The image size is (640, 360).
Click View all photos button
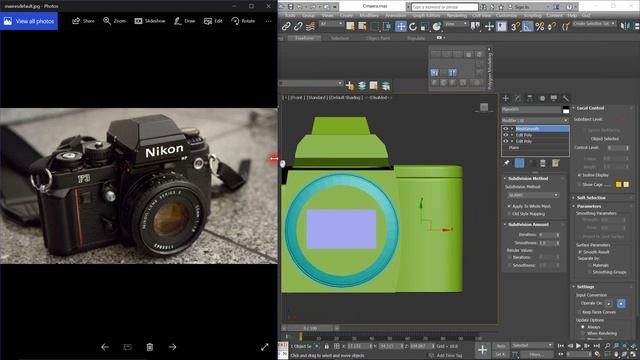[29, 21]
